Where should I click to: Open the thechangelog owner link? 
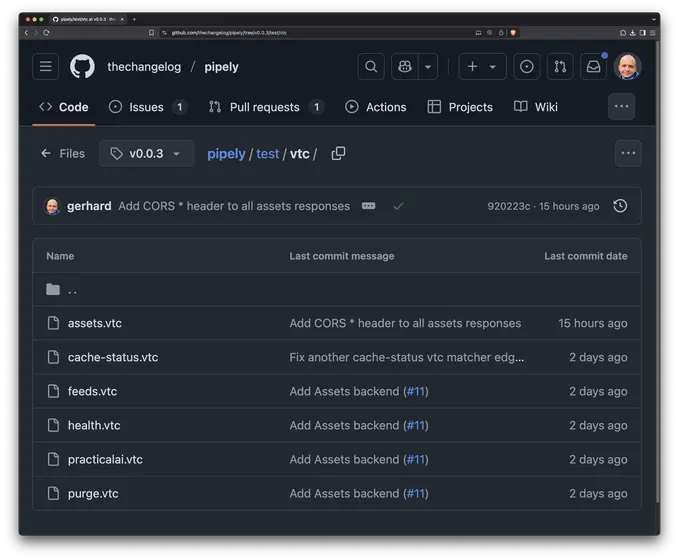pos(144,67)
